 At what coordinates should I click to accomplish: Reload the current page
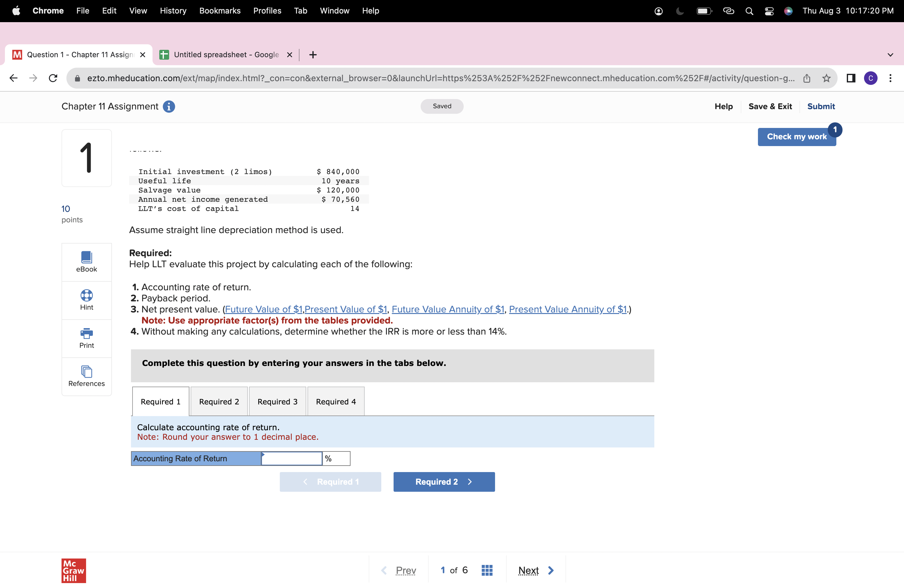pos(53,78)
